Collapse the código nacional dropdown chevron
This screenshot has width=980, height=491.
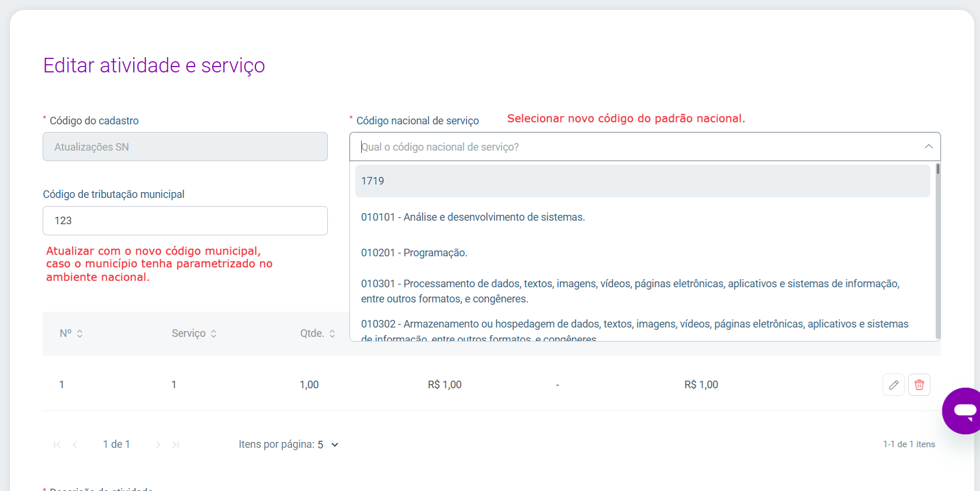(x=929, y=147)
